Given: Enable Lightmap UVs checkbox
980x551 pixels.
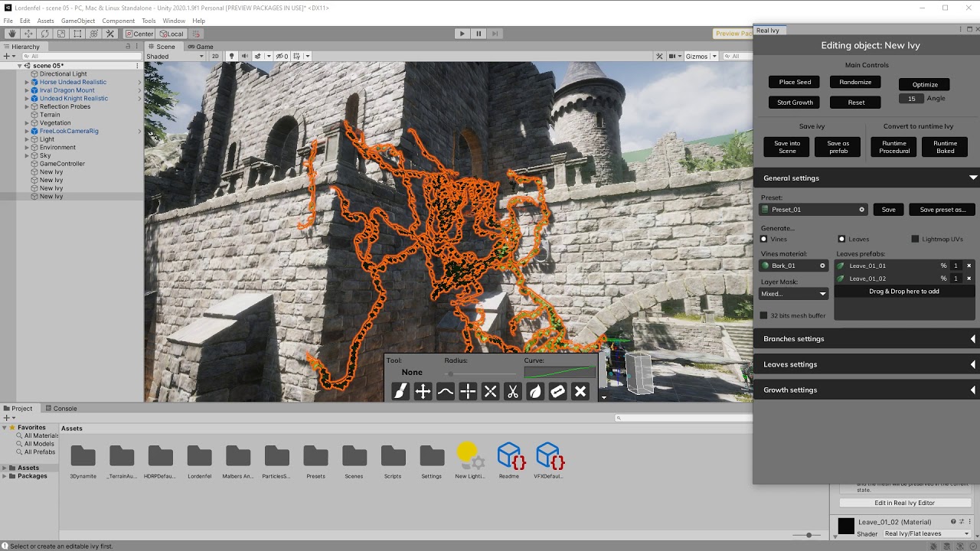Looking at the screenshot, I should (915, 239).
